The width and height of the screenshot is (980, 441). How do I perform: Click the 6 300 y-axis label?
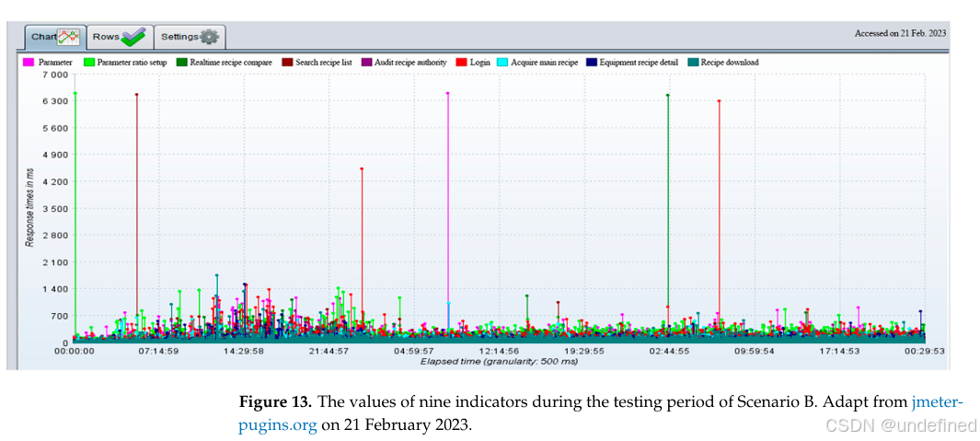tap(55, 101)
